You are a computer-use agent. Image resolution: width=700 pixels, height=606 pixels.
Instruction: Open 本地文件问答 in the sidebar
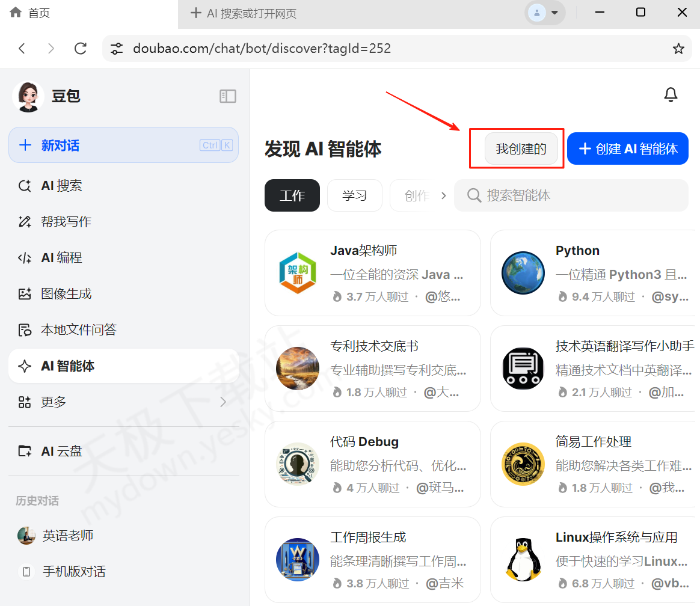[123, 330]
